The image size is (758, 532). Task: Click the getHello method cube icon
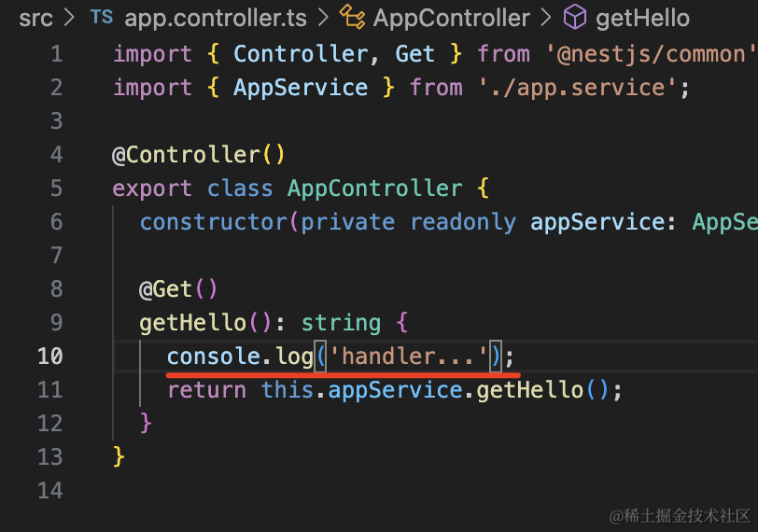(575, 17)
